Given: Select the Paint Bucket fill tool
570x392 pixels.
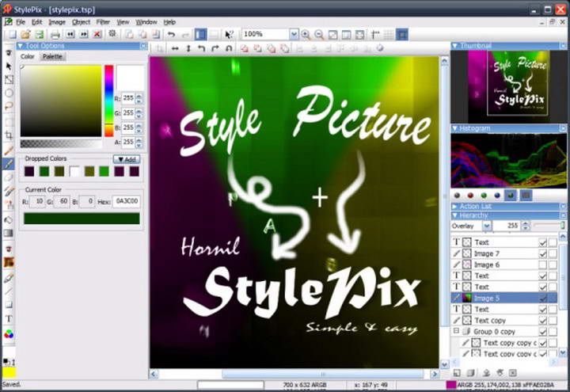Looking at the screenshot, I should pos(9,220).
